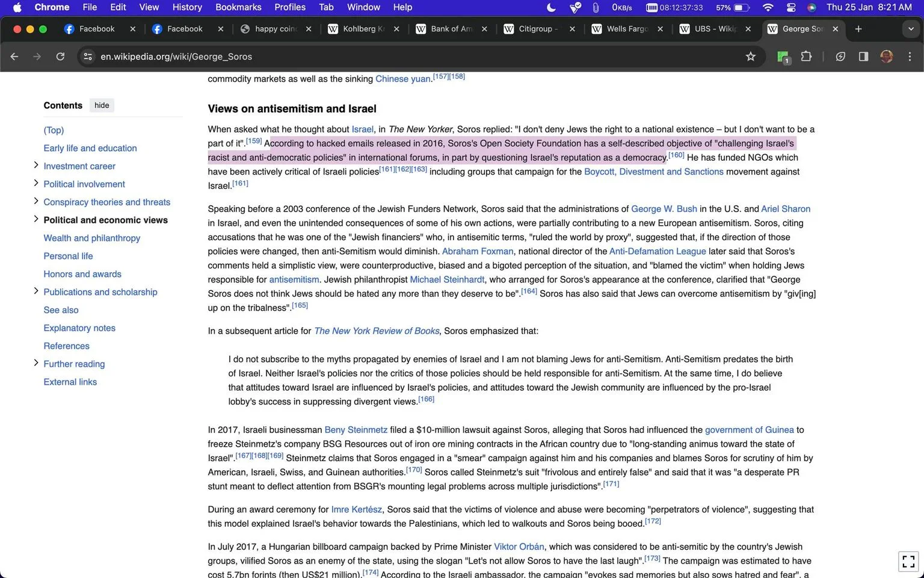Open Chrome side panel icon

pos(863,57)
